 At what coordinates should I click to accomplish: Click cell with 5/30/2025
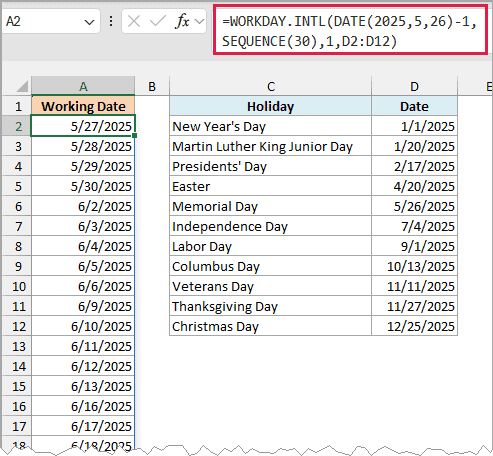83,186
